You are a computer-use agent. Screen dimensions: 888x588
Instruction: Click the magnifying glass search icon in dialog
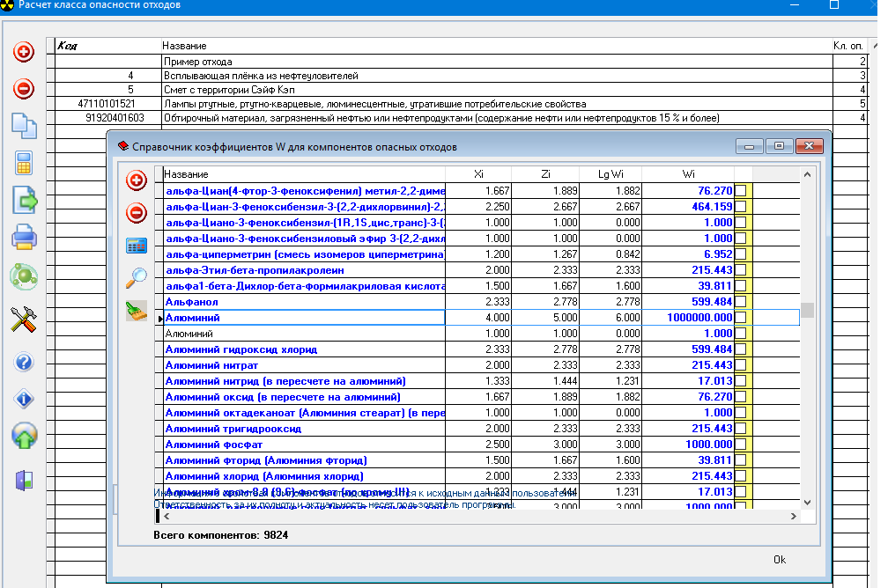coord(137,278)
